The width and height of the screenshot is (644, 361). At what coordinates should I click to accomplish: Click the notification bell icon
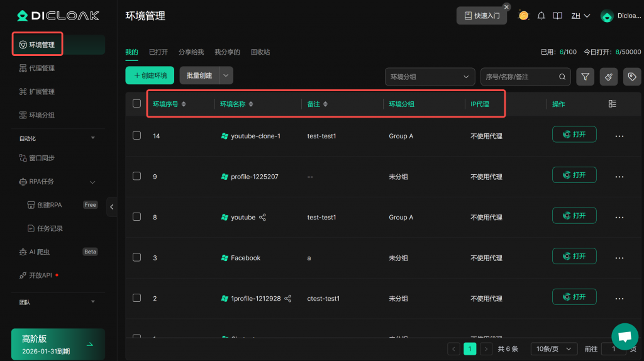pyautogui.click(x=541, y=16)
